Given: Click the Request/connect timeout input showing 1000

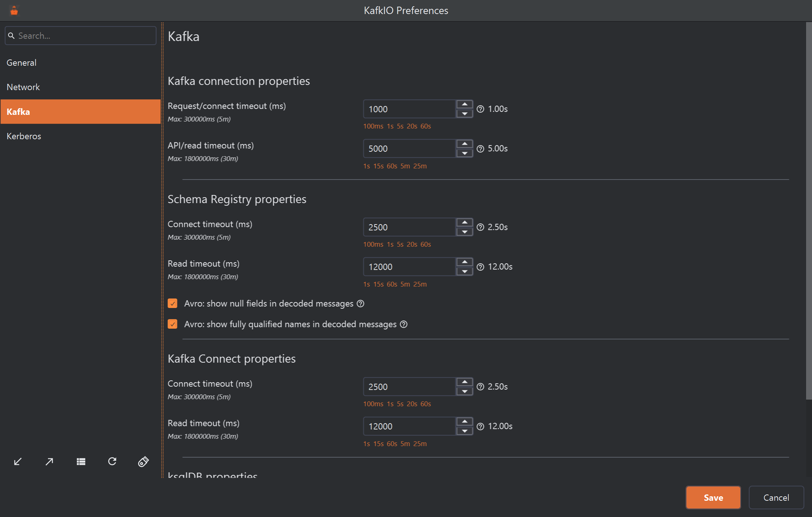Looking at the screenshot, I should 410,109.
